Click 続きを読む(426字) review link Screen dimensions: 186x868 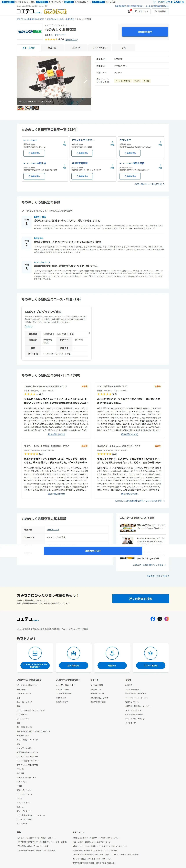pyautogui.click(x=56, y=434)
